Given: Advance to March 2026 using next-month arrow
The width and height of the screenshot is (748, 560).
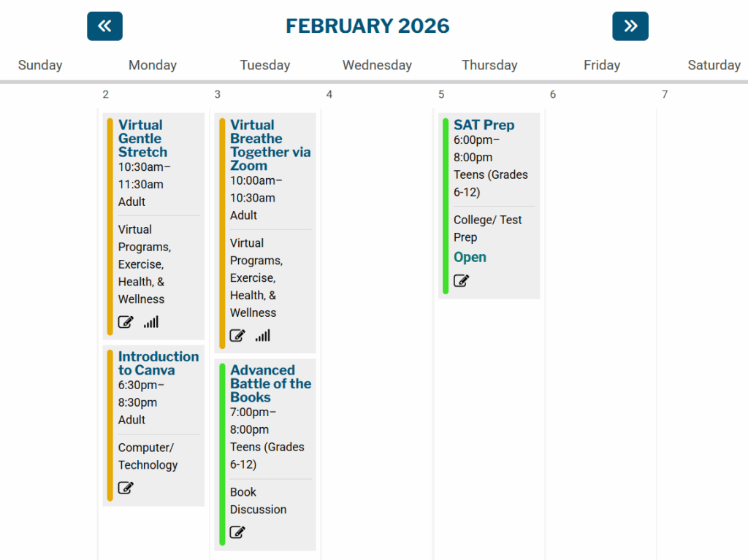Looking at the screenshot, I should click(630, 26).
